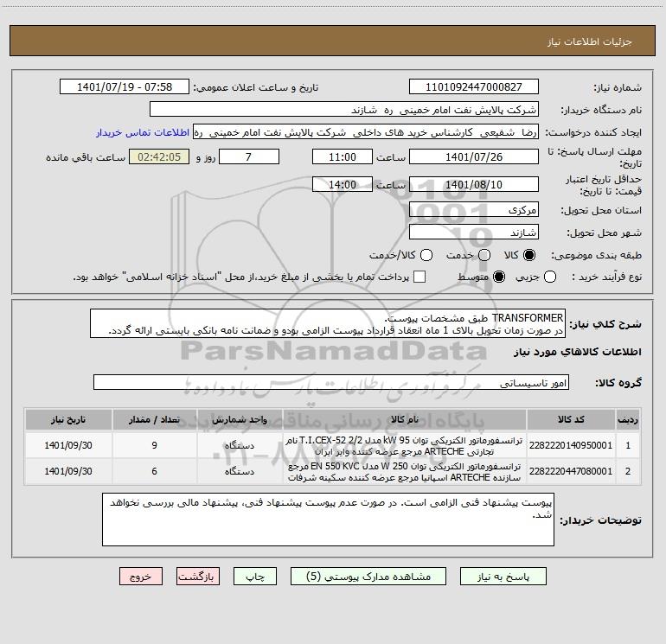Click item code 2282220447080001
Image resolution: width=666 pixels, height=644 pixels.
571,471
